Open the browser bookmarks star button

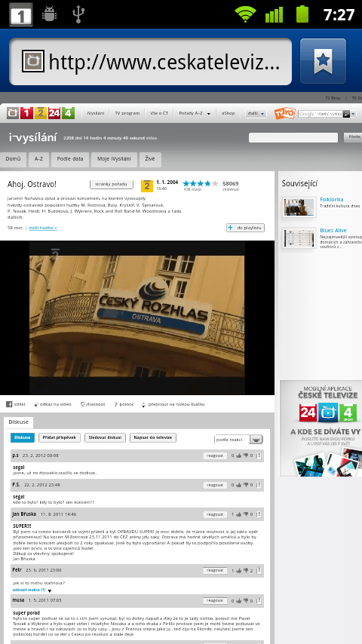click(323, 61)
